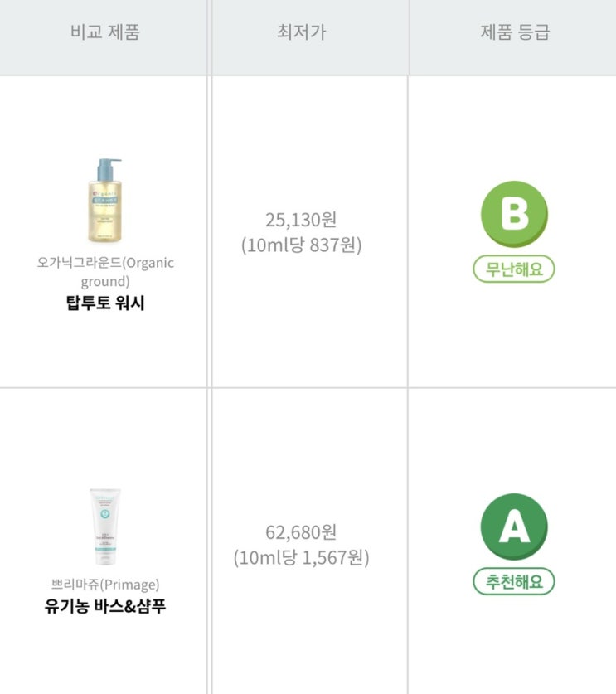Open the 탑투토 워시 product name
Image resolution: width=616 pixels, height=694 pixels.
click(x=104, y=303)
